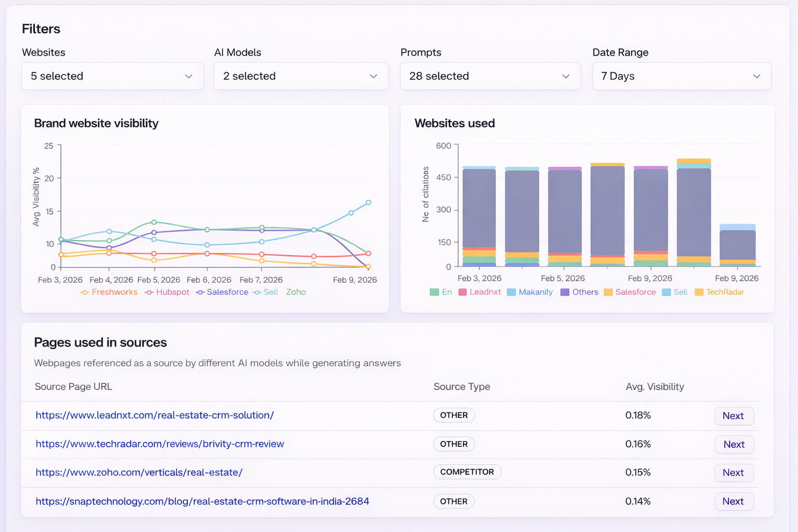Viewport: 798px width, 532px height.
Task: Click Next button for leadnxt row
Action: 733,416
